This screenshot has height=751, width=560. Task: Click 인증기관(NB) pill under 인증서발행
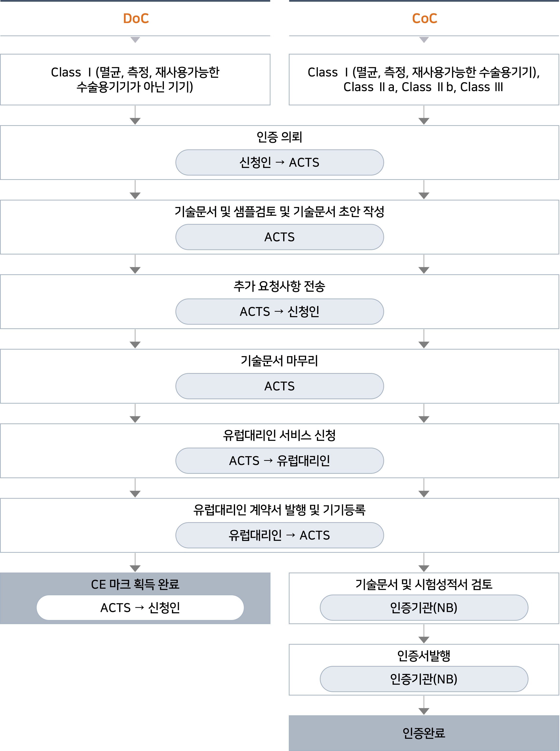424,679
